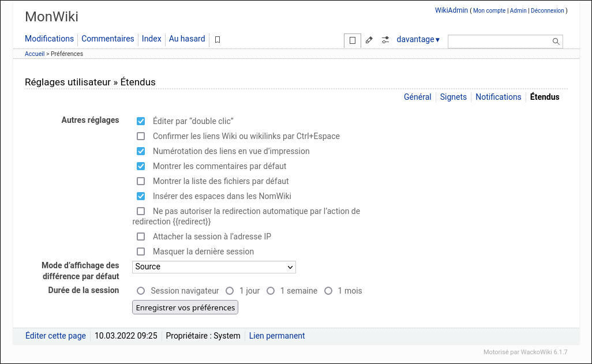The height and width of the screenshot is (364, 592).
Task: Select the "1 semaine" session duration
Action: (x=271, y=291)
